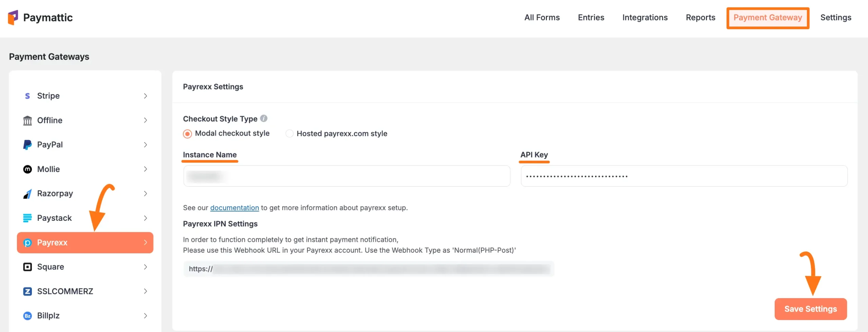Image resolution: width=868 pixels, height=332 pixels.
Task: Expand the SSLCOMMERZ settings chevron
Action: 145,291
